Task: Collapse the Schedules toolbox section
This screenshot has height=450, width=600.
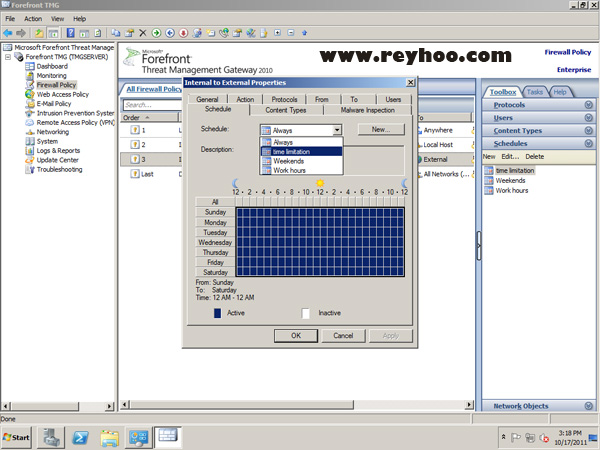Action: [x=539, y=143]
